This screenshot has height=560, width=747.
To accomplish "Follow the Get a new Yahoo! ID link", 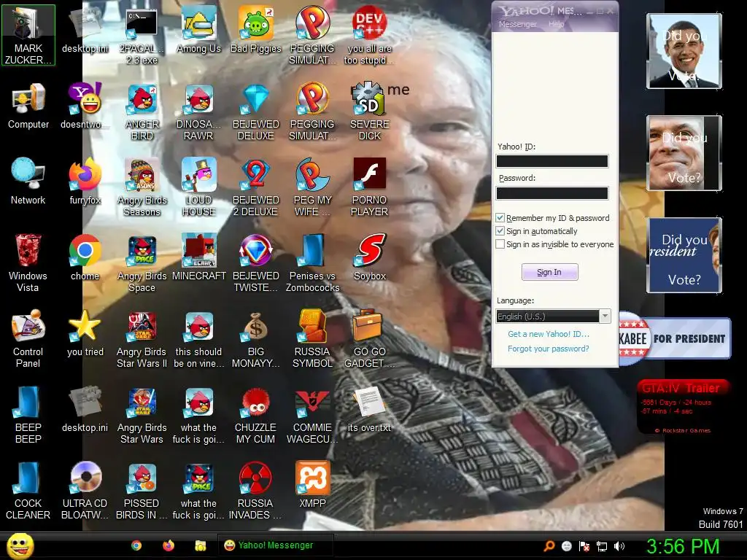I will pos(549,334).
